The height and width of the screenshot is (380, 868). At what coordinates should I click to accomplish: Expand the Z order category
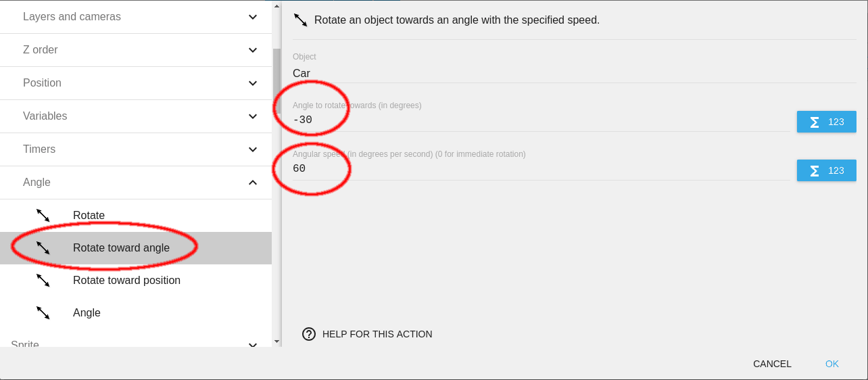(x=252, y=50)
